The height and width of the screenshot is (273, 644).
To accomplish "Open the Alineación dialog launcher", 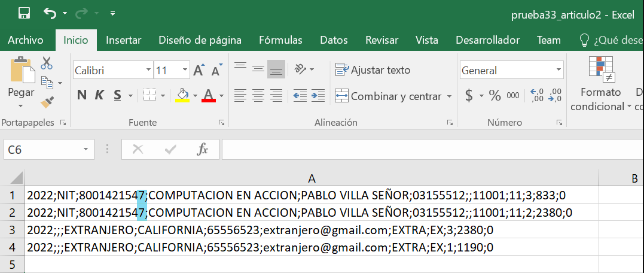I will pyautogui.click(x=450, y=123).
